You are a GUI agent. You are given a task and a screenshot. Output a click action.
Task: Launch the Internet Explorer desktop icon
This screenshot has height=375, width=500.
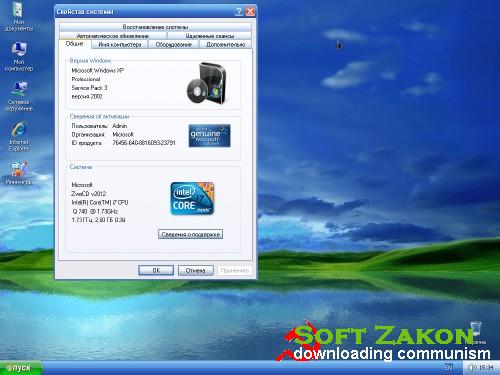(19, 137)
